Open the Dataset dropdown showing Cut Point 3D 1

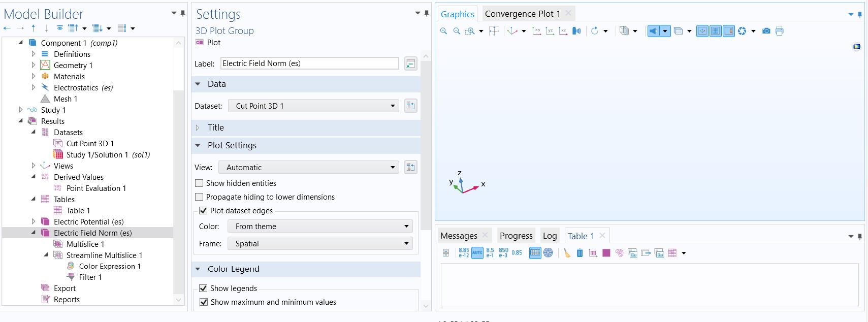(x=313, y=106)
